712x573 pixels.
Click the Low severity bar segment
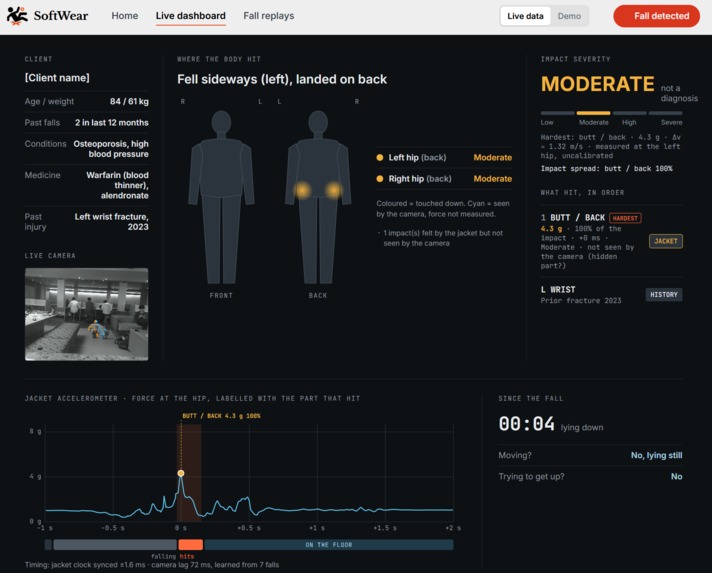tap(557, 113)
